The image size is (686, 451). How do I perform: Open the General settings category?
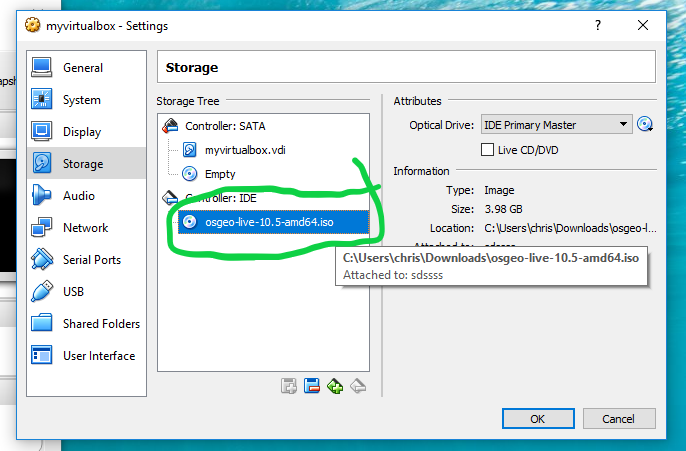coord(86,68)
